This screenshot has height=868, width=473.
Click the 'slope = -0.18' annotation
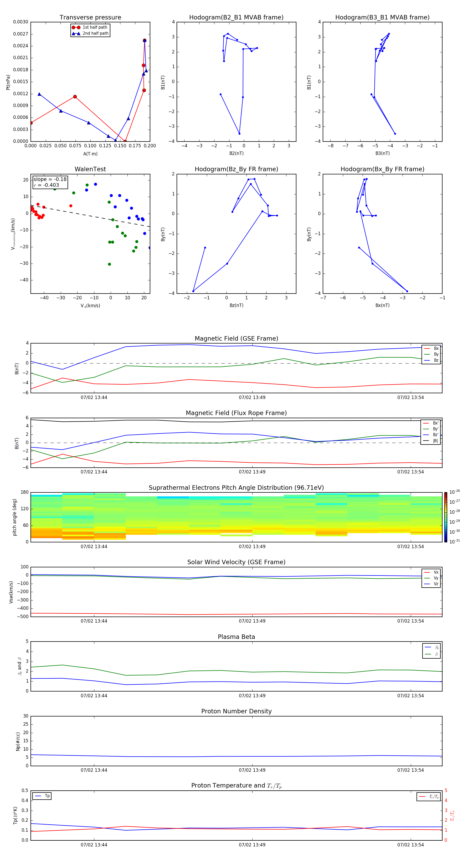[50, 179]
